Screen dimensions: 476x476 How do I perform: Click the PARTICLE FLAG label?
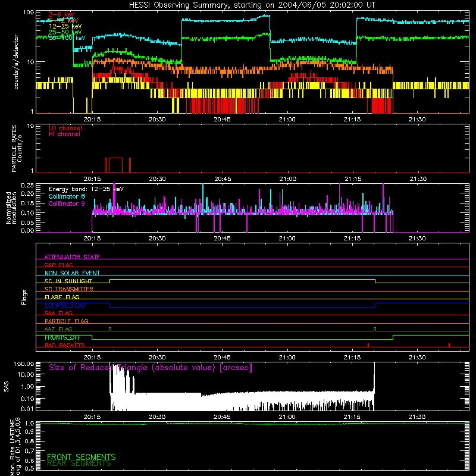67,321
